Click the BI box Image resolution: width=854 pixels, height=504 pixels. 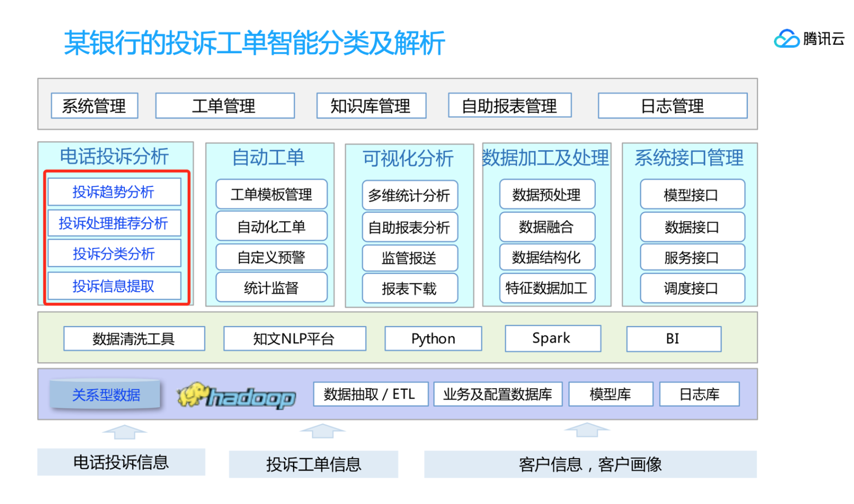[674, 339]
